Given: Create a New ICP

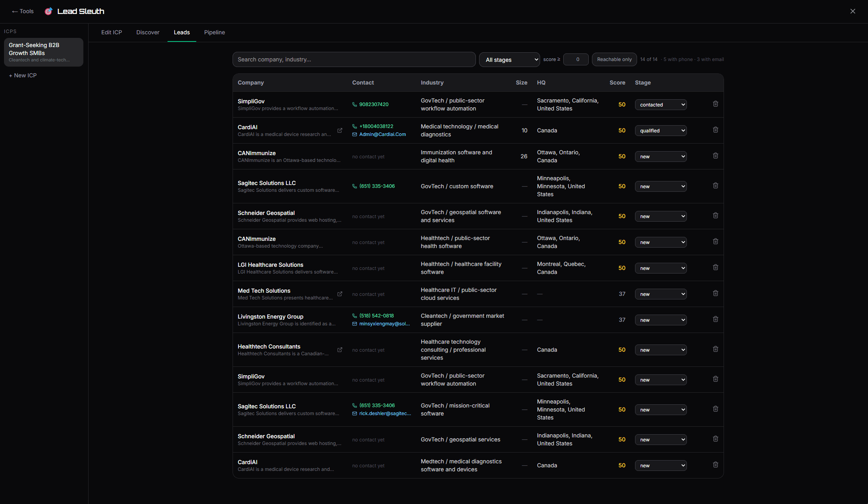Looking at the screenshot, I should 23,75.
